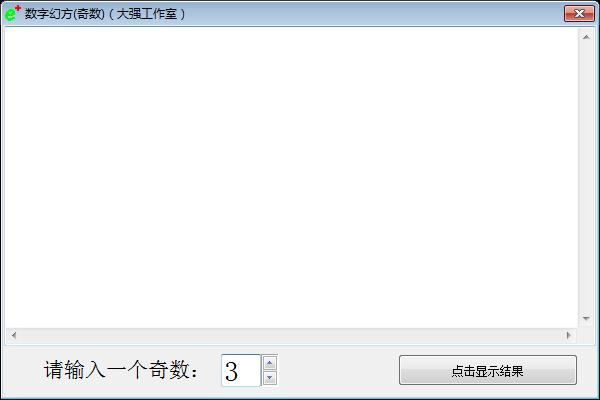Close the 数字幻方 window
The width and height of the screenshot is (600, 400).
pyautogui.click(x=579, y=13)
